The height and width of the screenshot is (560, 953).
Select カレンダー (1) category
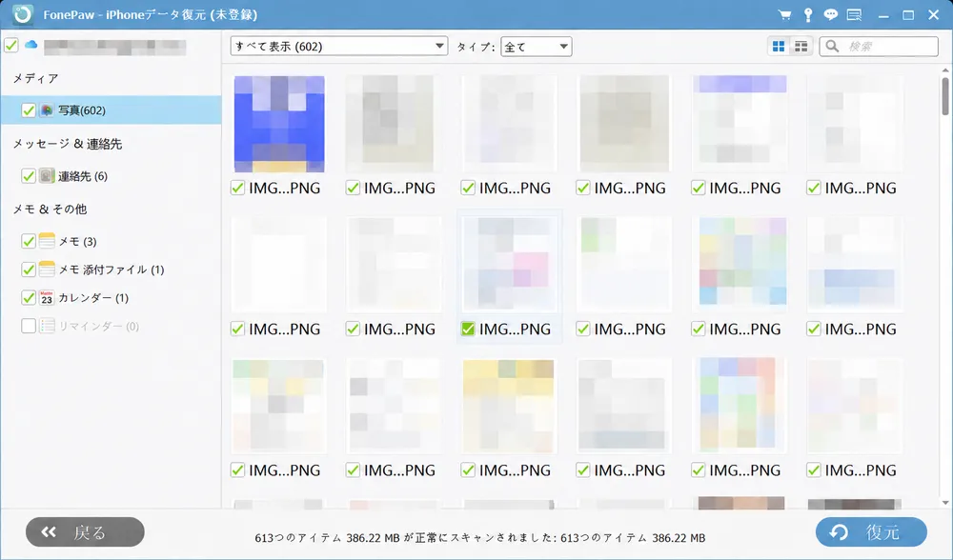(x=93, y=297)
